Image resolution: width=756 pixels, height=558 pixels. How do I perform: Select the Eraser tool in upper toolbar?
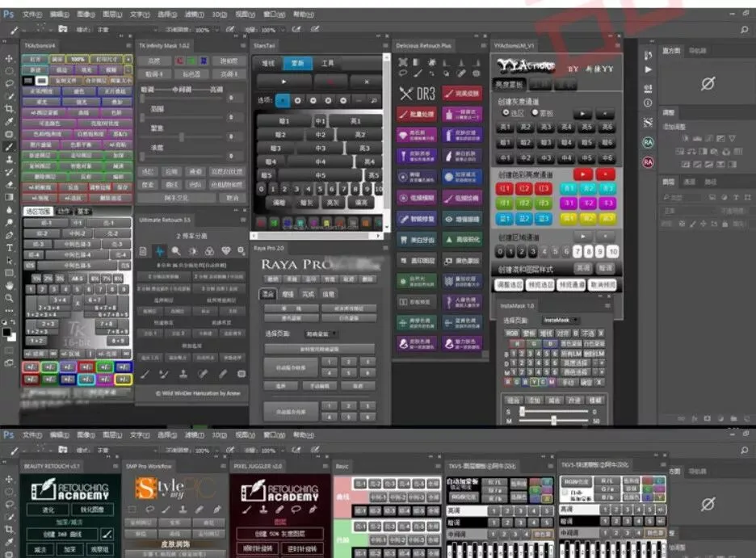9,185
